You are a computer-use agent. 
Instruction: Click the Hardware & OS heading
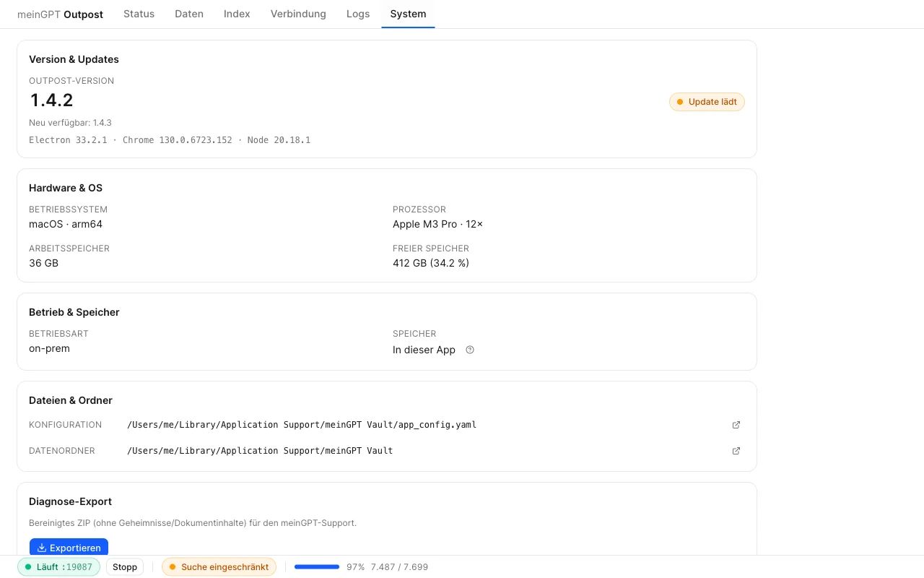point(66,188)
